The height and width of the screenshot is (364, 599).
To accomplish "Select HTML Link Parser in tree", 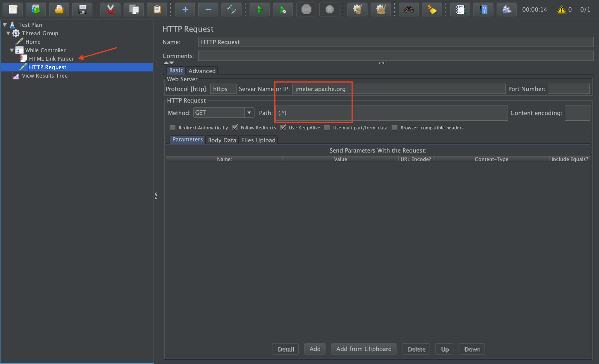I will [51, 59].
